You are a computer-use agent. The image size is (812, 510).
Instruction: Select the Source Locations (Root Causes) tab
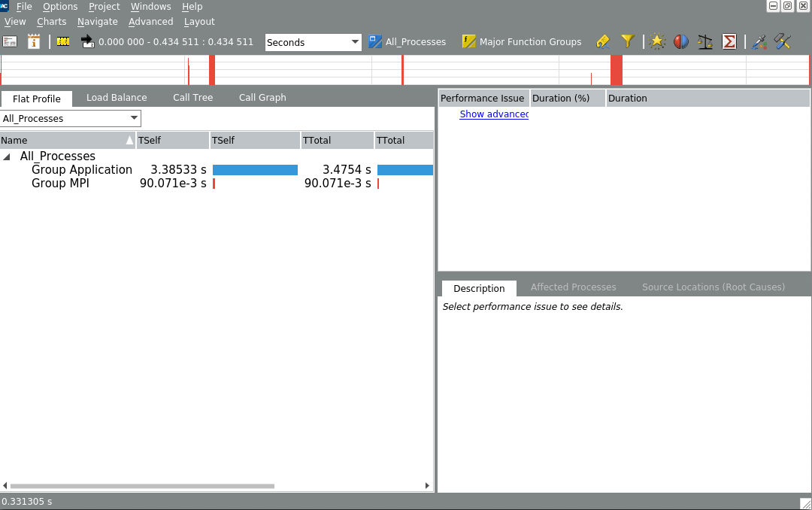click(x=713, y=287)
